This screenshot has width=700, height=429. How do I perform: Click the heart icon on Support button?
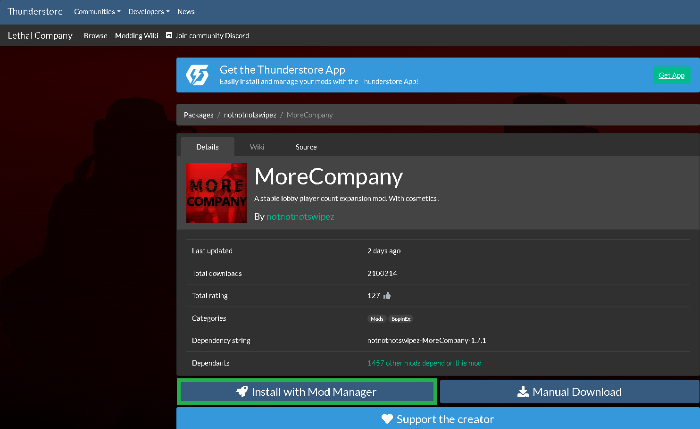pyautogui.click(x=387, y=419)
